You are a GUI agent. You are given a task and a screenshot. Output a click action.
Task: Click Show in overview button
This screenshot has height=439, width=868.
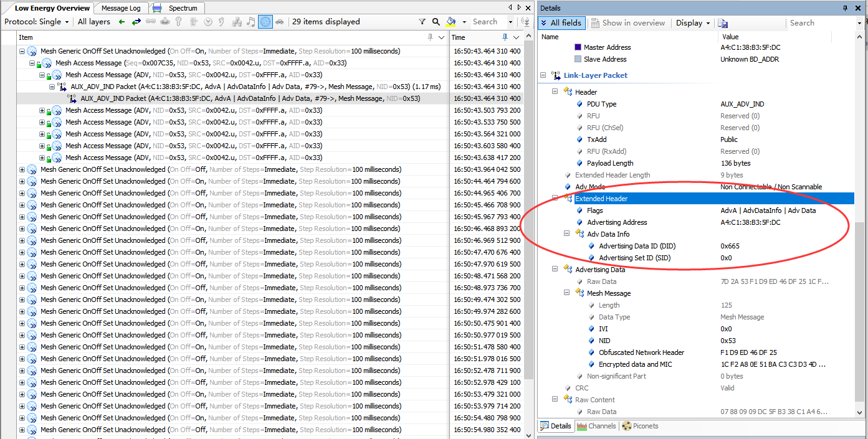click(627, 23)
